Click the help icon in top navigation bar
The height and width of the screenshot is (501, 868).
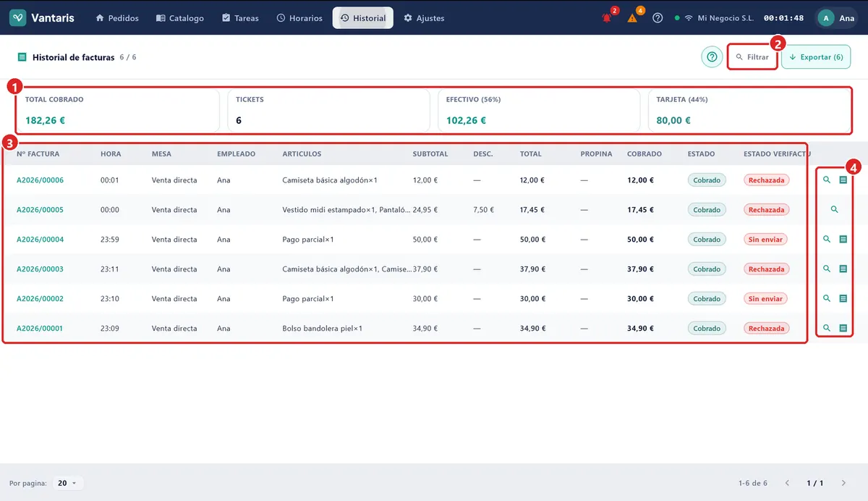658,18
